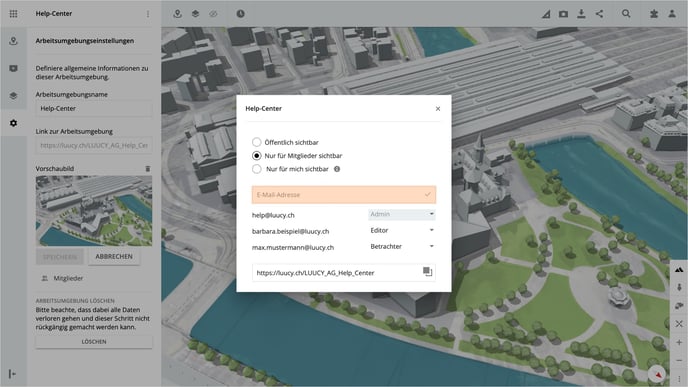Click the SPEICHERN button
Screen dimensions: 688x387
[x=60, y=257]
